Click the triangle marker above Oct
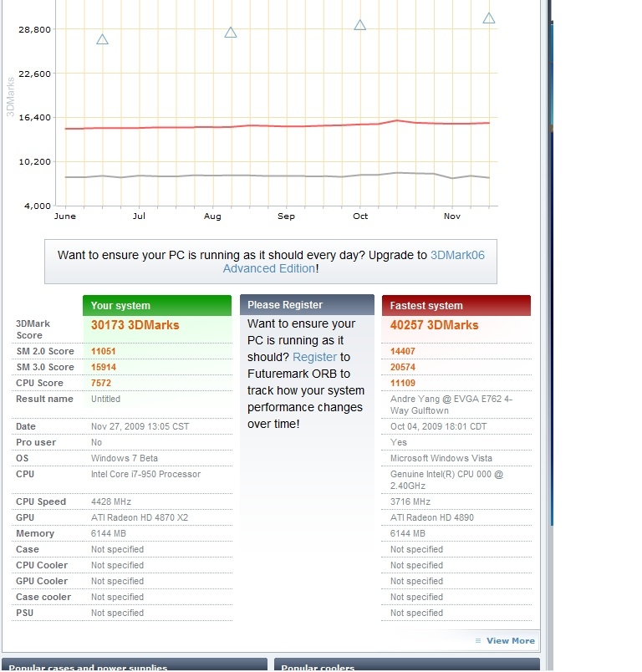Viewport: 642px width, 672px height. 360,25
